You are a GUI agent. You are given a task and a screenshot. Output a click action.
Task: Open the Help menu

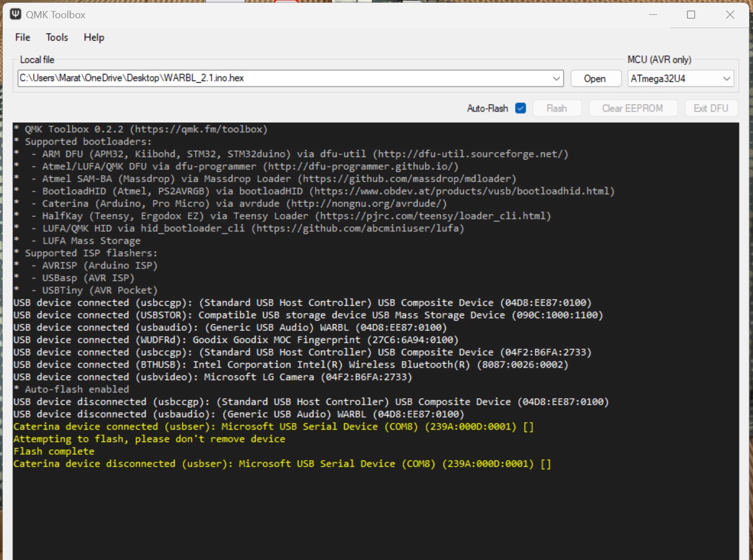94,37
